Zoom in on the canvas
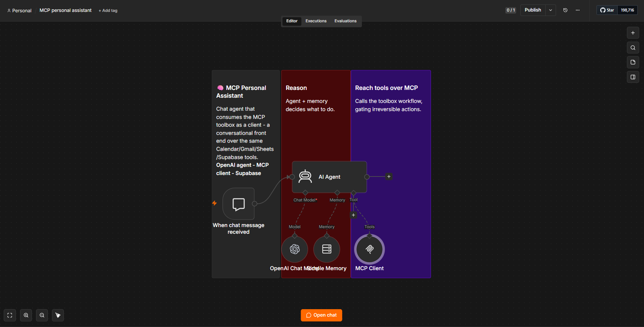The image size is (644, 327). [x=26, y=315]
